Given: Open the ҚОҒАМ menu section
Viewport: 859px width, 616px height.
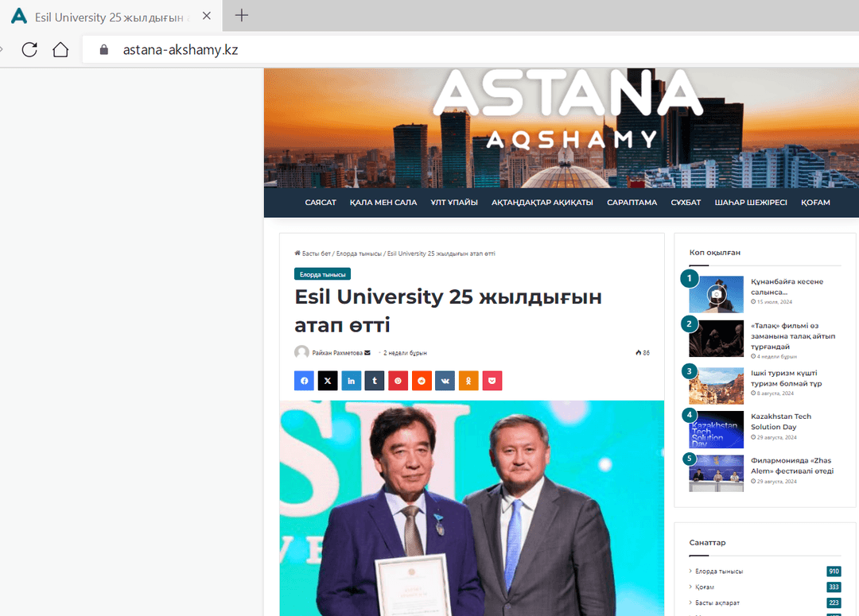Looking at the screenshot, I should click(816, 203).
